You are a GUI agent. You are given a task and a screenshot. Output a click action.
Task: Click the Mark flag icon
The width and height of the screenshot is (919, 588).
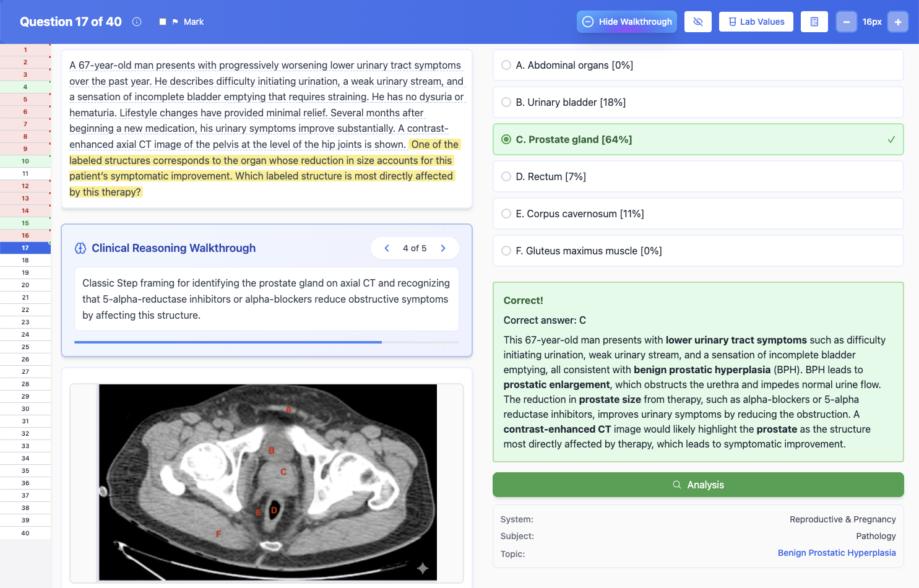point(175,22)
